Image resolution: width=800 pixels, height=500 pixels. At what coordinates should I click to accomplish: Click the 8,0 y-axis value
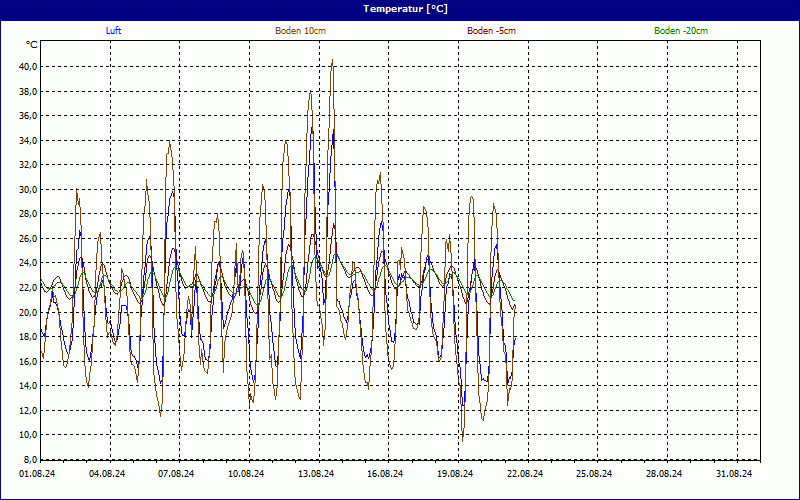[30, 459]
